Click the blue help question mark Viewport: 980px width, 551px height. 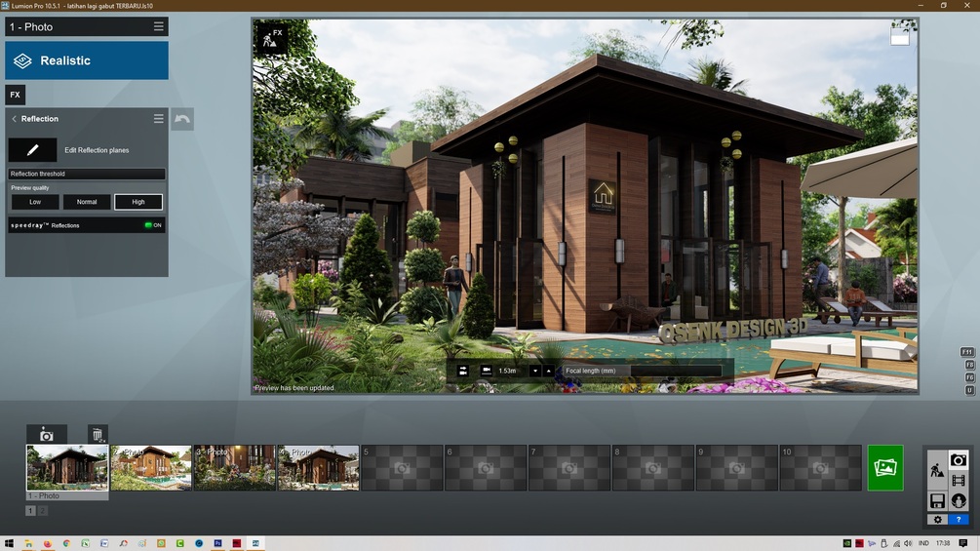[x=959, y=519]
